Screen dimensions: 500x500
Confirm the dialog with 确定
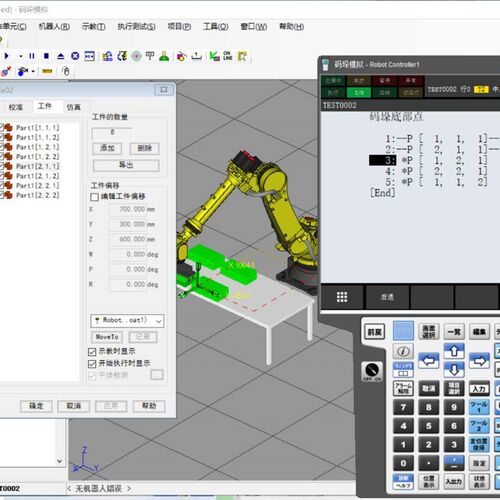pos(36,406)
